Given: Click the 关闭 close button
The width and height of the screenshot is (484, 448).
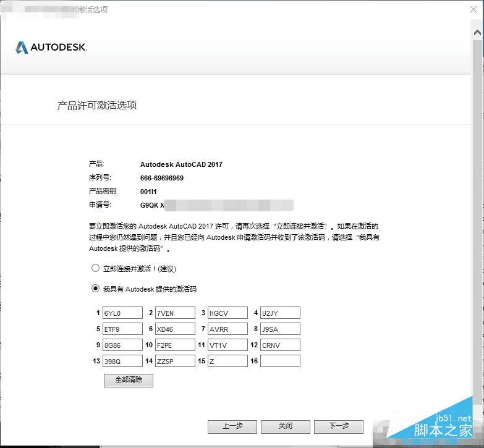Looking at the screenshot, I should click(x=285, y=427).
